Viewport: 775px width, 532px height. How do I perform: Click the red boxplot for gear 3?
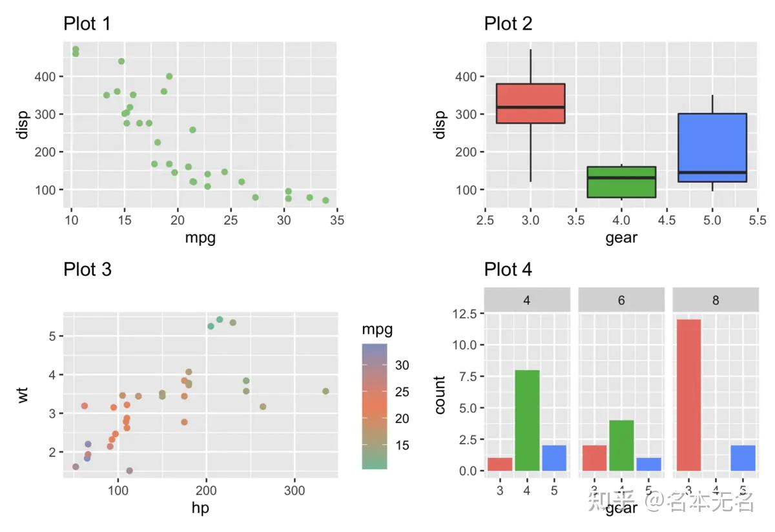coord(530,103)
